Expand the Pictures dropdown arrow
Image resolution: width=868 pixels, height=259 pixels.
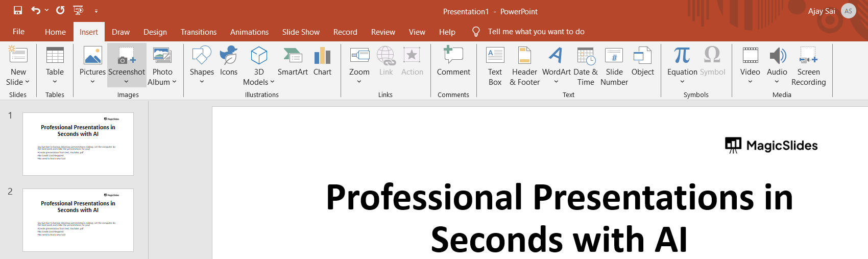[92, 82]
